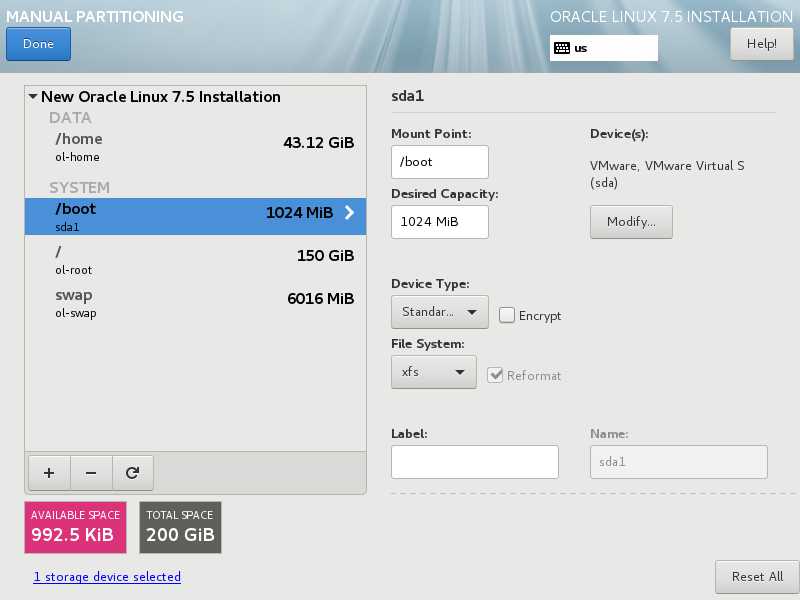Toggle the Encrypt checkbox
The width and height of the screenshot is (800, 600).
(507, 315)
